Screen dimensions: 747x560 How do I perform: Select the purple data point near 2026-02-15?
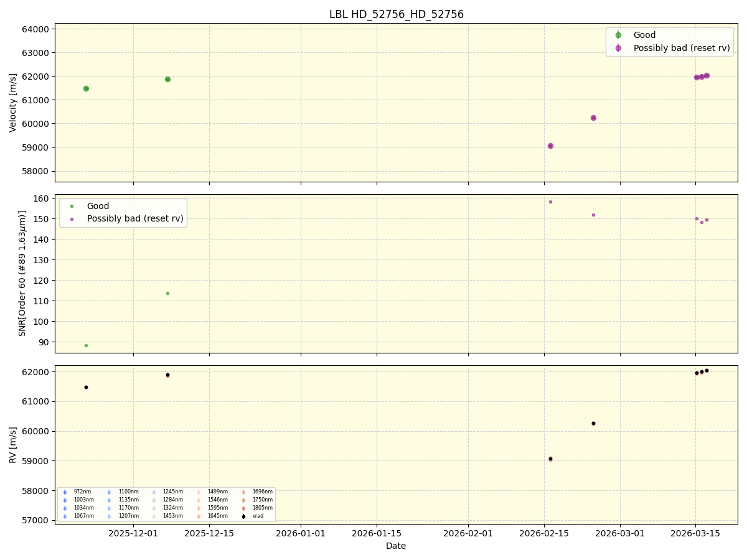pos(550,145)
